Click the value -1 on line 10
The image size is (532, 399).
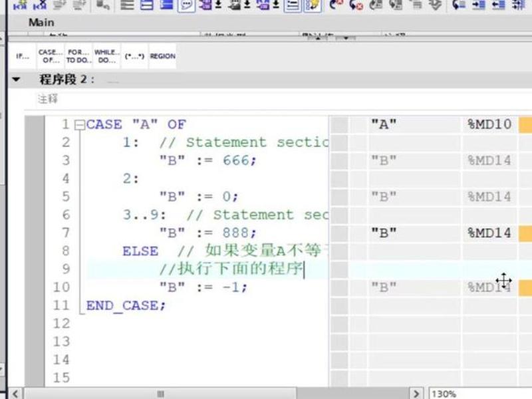click(x=231, y=287)
